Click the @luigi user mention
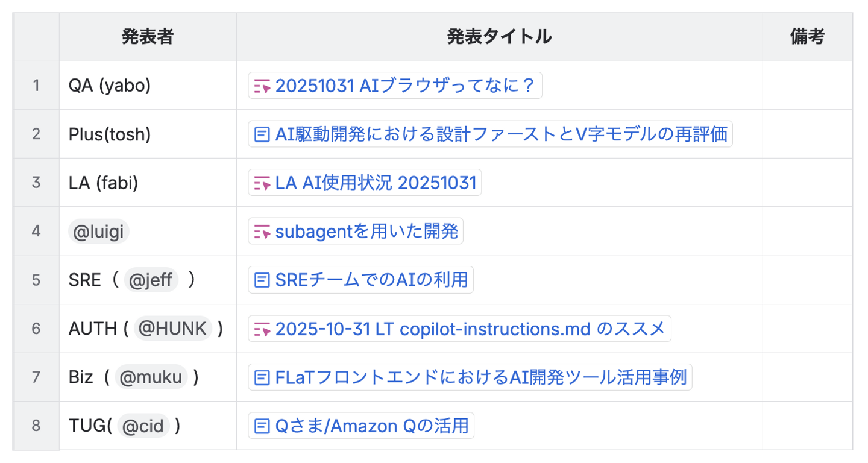This screenshot has width=868, height=463. pyautogui.click(x=99, y=231)
